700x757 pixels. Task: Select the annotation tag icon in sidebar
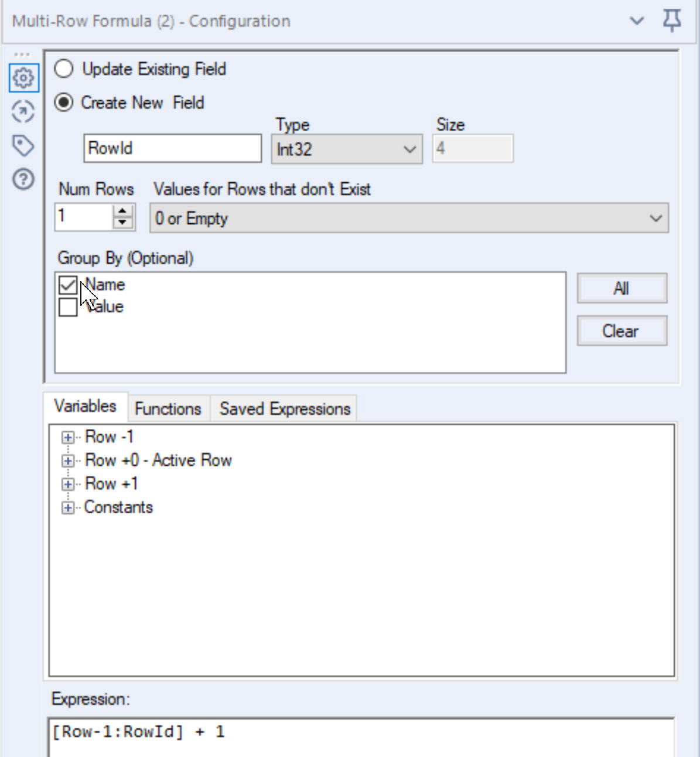coord(22,145)
